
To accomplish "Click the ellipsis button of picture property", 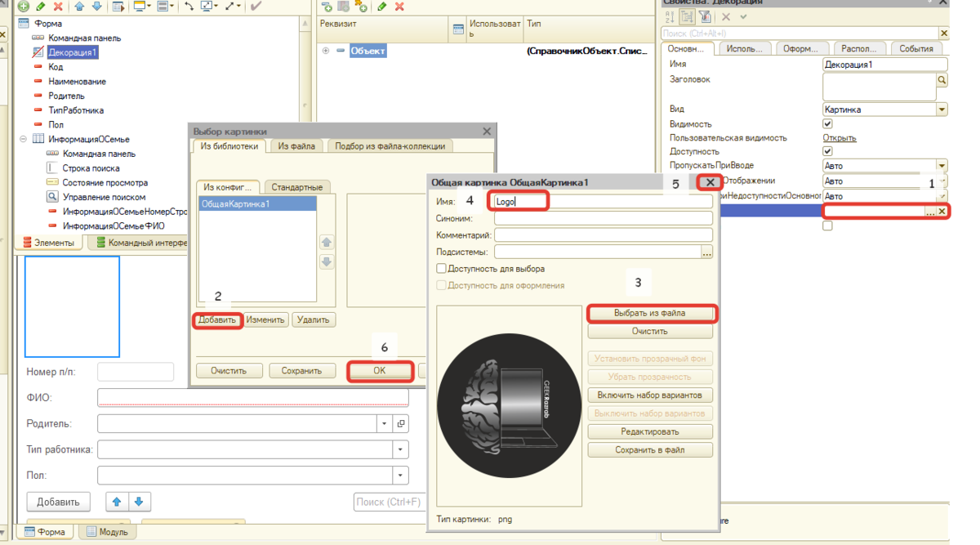I will point(929,212).
